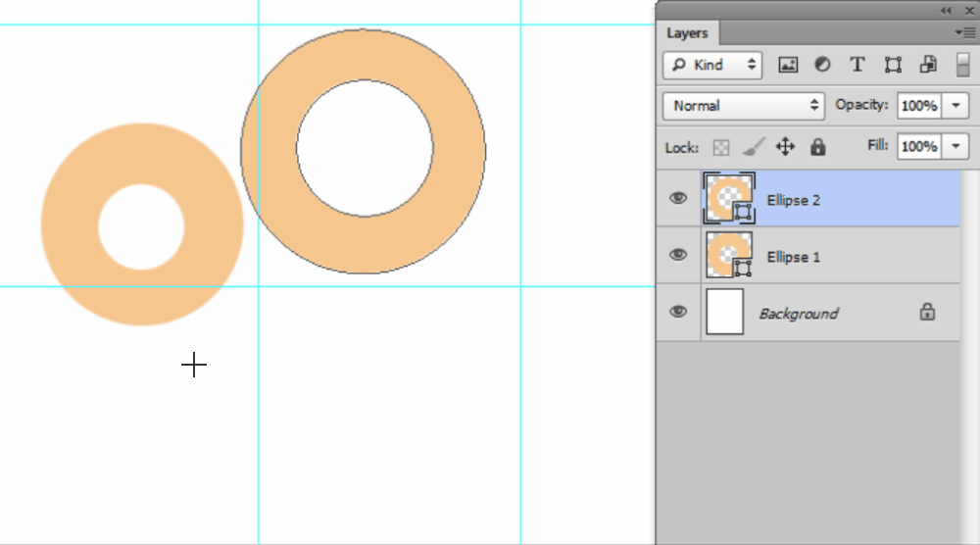Select the Layers tab
980x545 pixels.
[687, 33]
